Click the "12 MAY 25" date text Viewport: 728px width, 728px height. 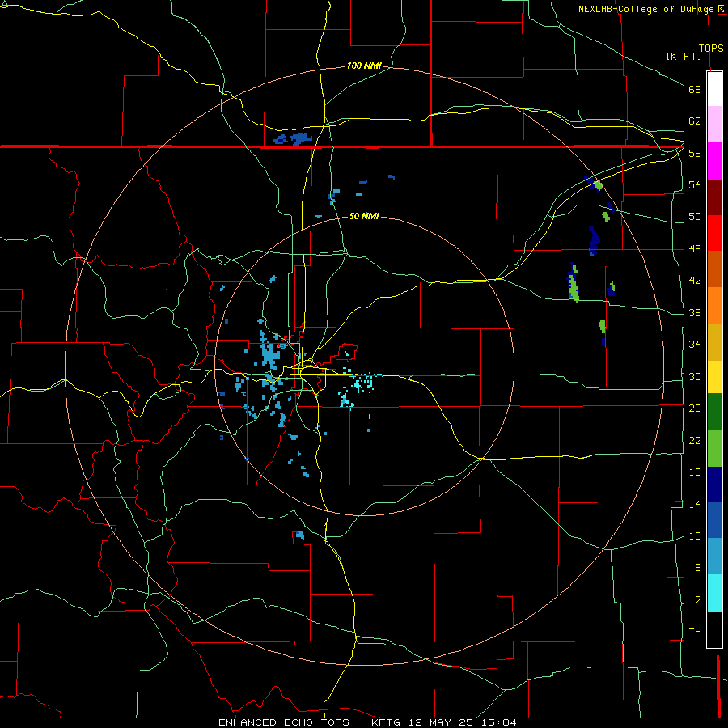point(441,722)
